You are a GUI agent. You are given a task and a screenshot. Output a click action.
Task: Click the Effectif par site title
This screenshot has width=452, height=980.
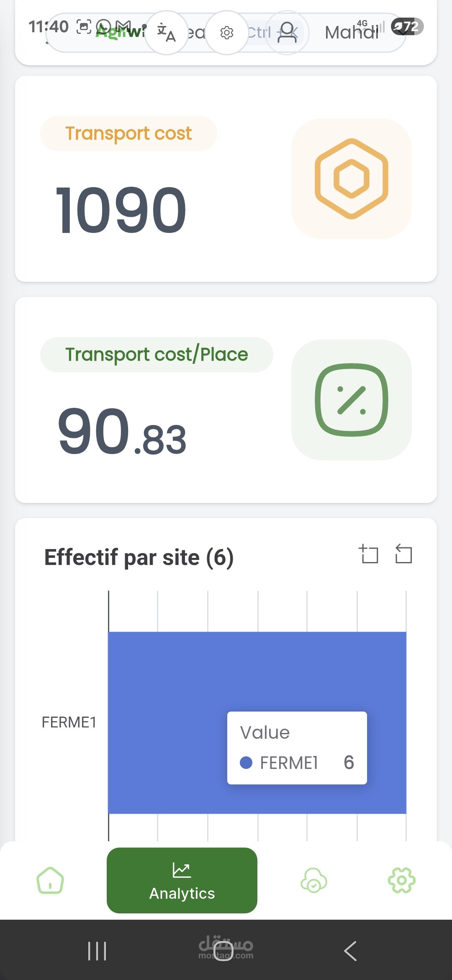[x=139, y=557]
